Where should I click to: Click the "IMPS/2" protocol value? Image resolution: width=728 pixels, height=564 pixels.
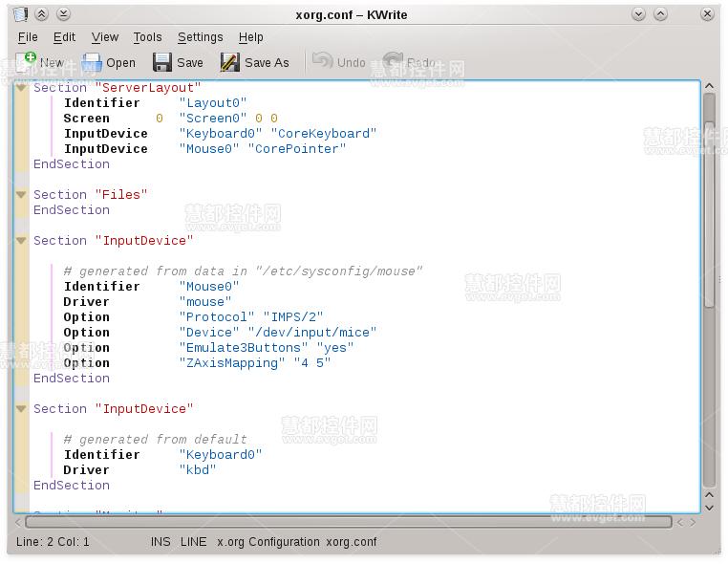point(293,317)
